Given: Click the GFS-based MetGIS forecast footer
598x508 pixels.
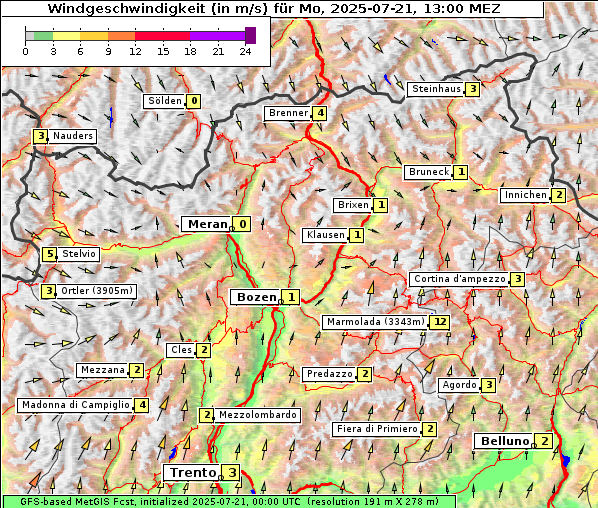Looking at the screenshot, I should [229, 502].
